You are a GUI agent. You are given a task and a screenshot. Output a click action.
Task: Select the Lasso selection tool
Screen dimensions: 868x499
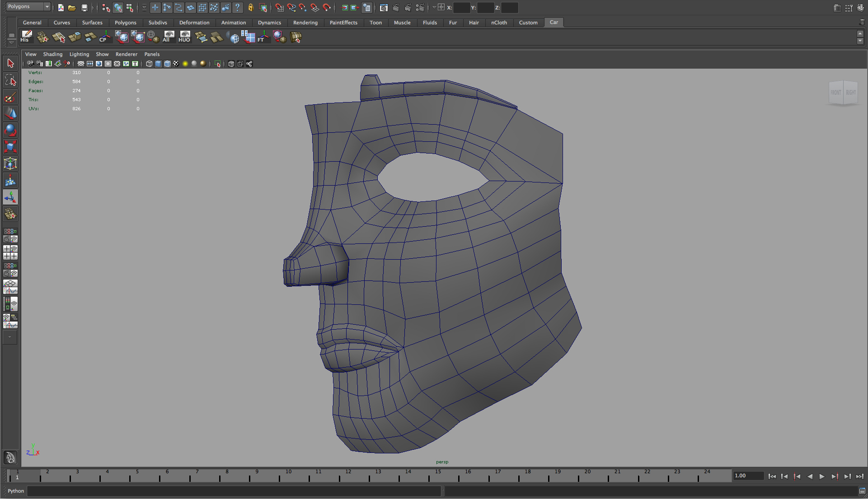(10, 81)
